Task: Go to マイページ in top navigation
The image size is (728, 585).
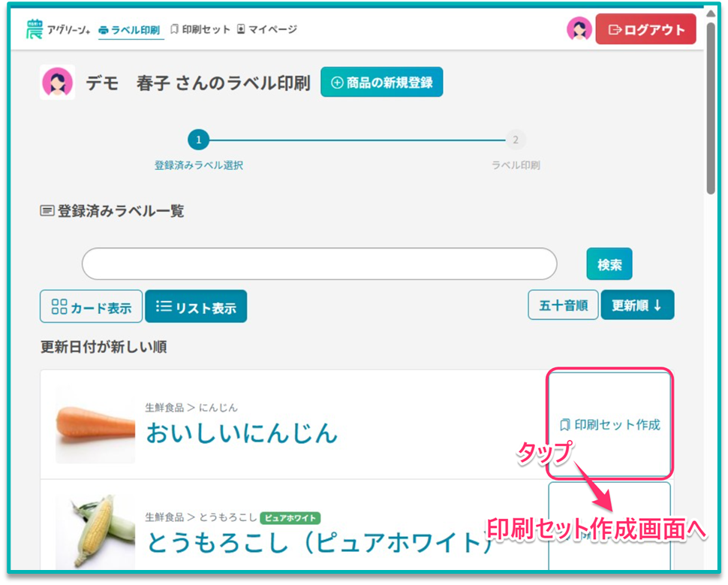Action: (x=266, y=30)
